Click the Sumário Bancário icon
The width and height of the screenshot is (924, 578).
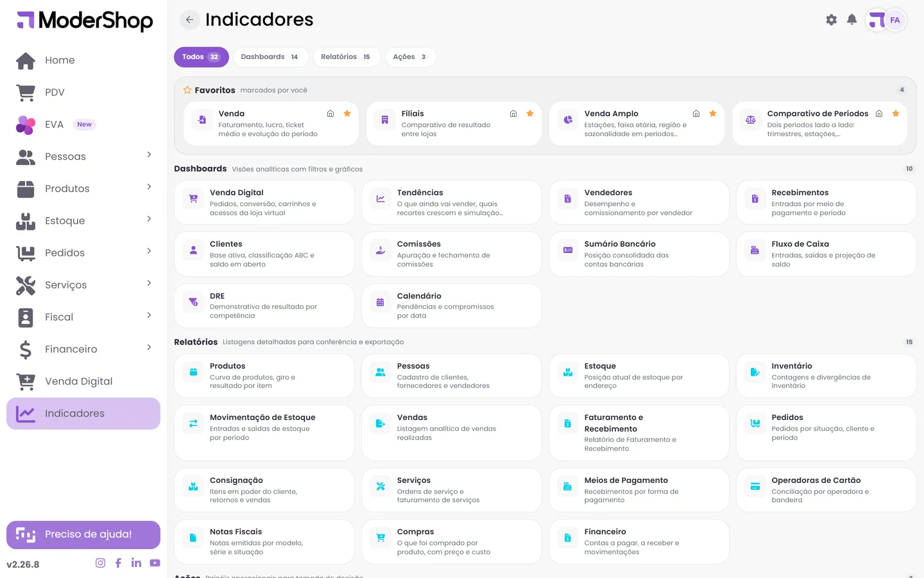click(x=568, y=250)
